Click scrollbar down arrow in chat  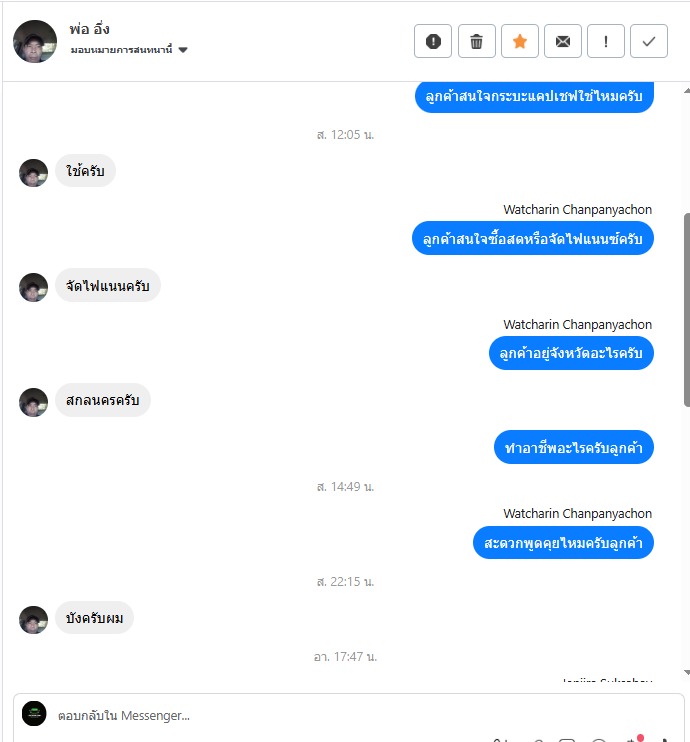[x=687, y=672]
